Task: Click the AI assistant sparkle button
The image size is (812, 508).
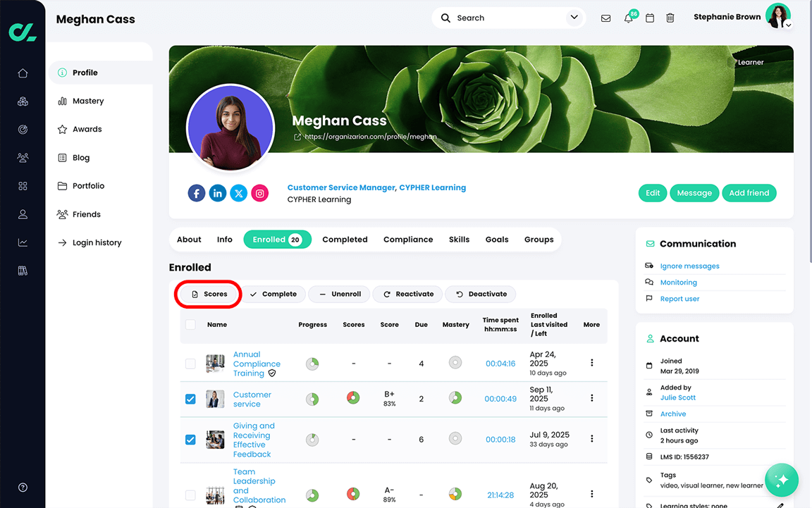Action: (x=782, y=480)
